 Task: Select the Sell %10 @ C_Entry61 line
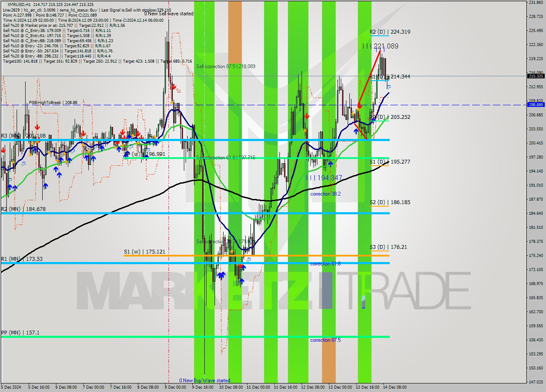tap(57, 35)
